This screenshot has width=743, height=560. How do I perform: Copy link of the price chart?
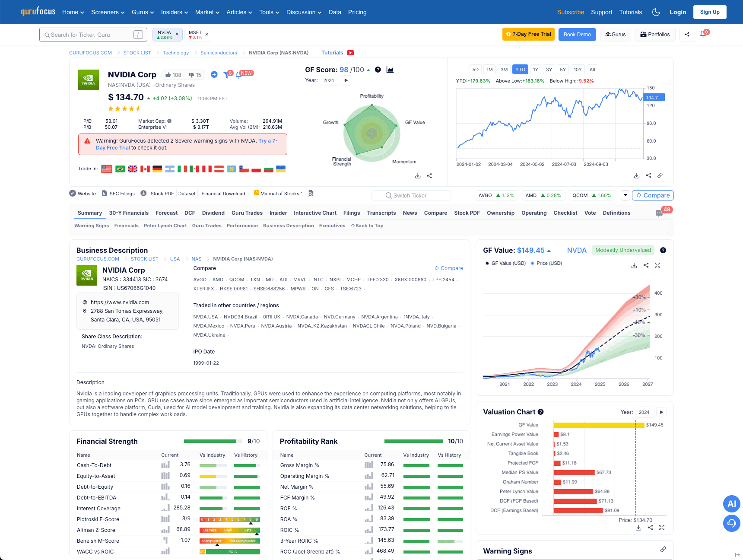click(660, 175)
